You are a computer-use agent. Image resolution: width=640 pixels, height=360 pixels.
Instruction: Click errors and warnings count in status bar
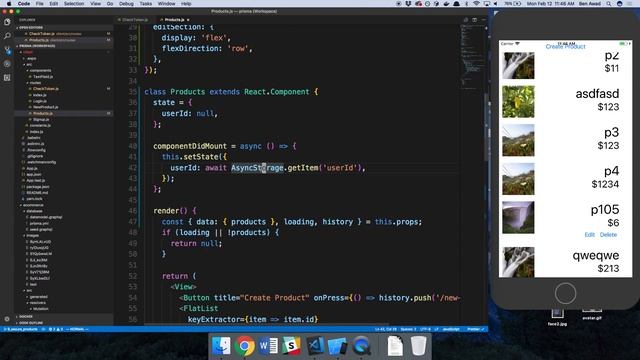pos(55,329)
